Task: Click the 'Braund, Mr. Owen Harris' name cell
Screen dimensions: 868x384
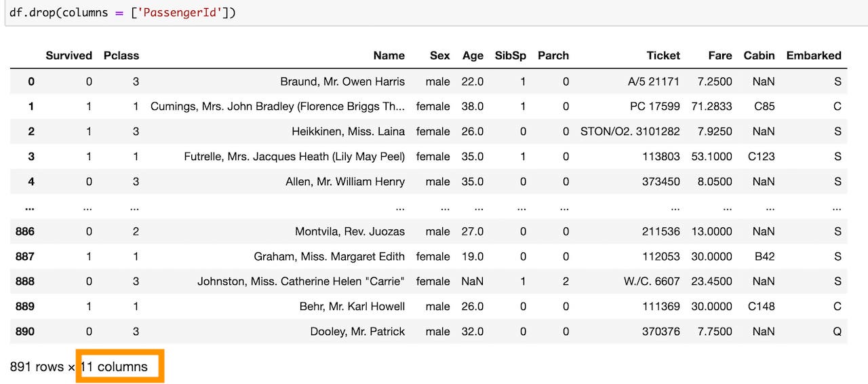Action: point(342,81)
